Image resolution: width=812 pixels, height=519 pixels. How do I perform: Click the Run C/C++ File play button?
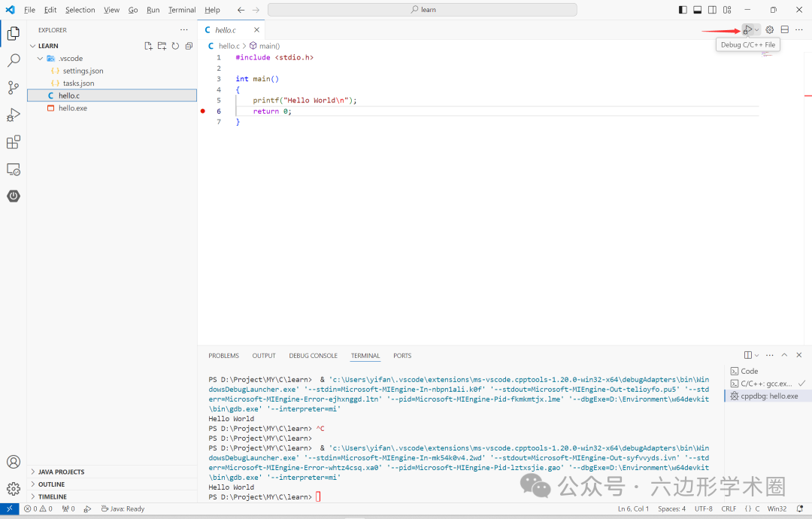(746, 30)
